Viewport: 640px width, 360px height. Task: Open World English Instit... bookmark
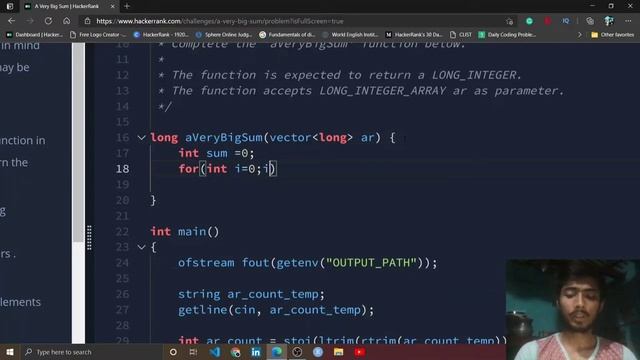click(x=350, y=35)
